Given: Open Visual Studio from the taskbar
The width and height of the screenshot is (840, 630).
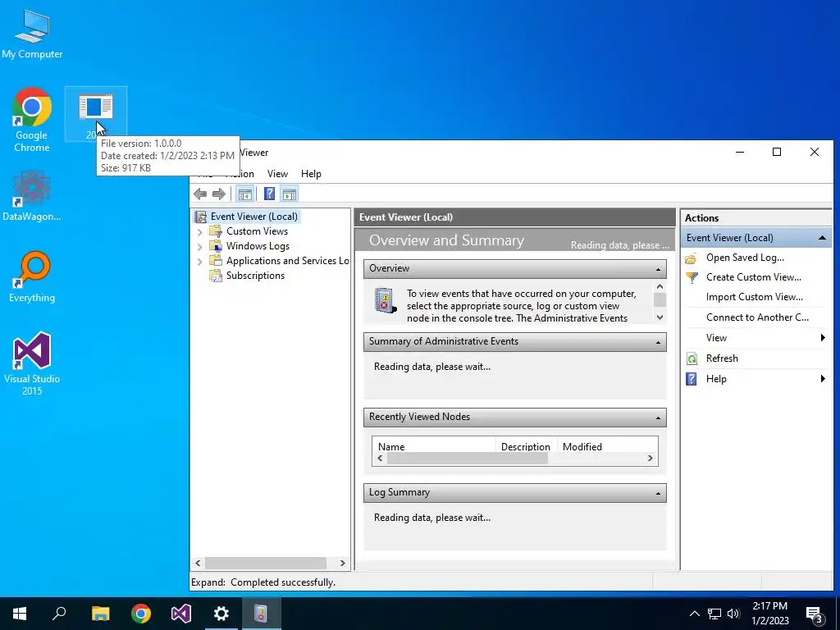Looking at the screenshot, I should pyautogui.click(x=181, y=614).
